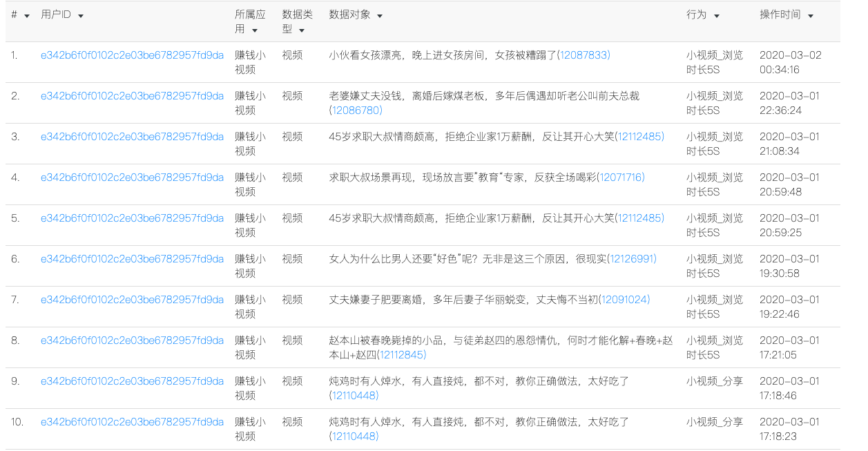
Task: Open video link 12110448 in row 9
Action: pos(355,396)
